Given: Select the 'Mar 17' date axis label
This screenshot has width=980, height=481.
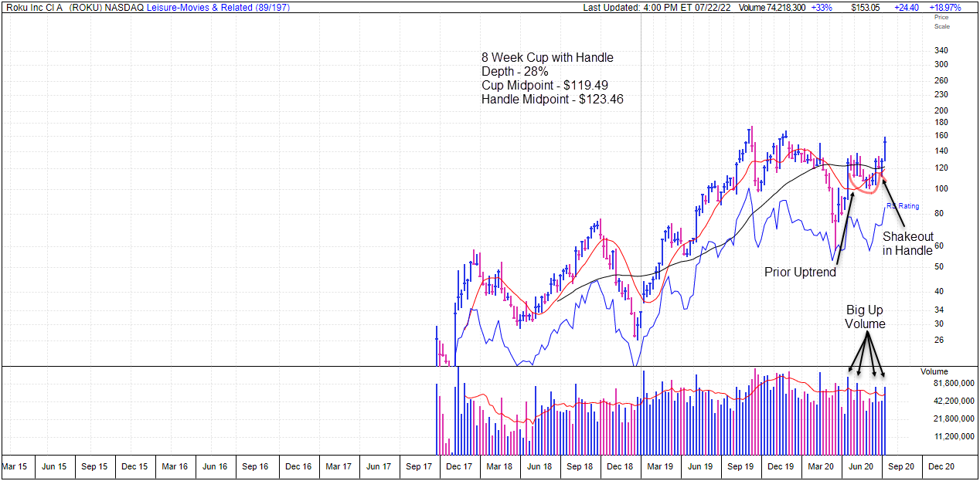Looking at the screenshot, I should pyautogui.click(x=339, y=466).
